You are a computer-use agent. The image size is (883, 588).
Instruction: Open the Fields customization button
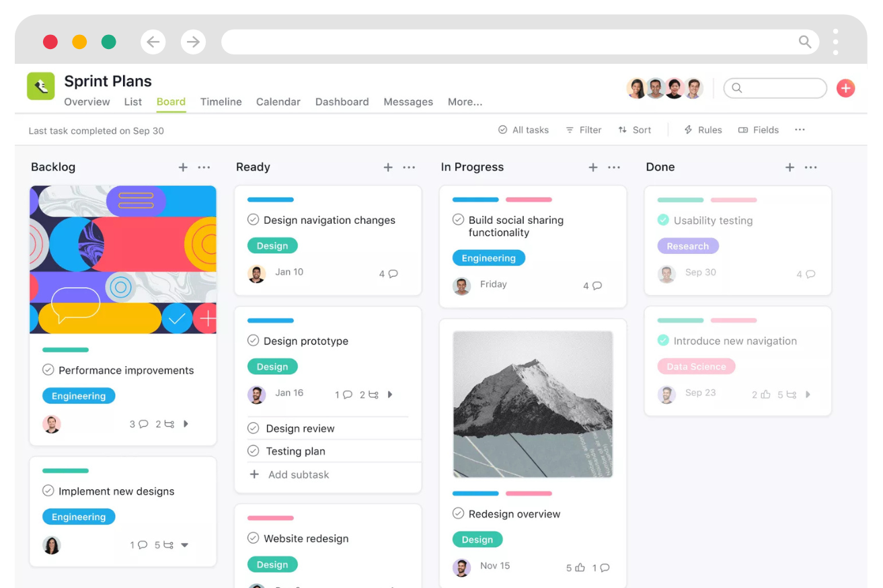[759, 130]
